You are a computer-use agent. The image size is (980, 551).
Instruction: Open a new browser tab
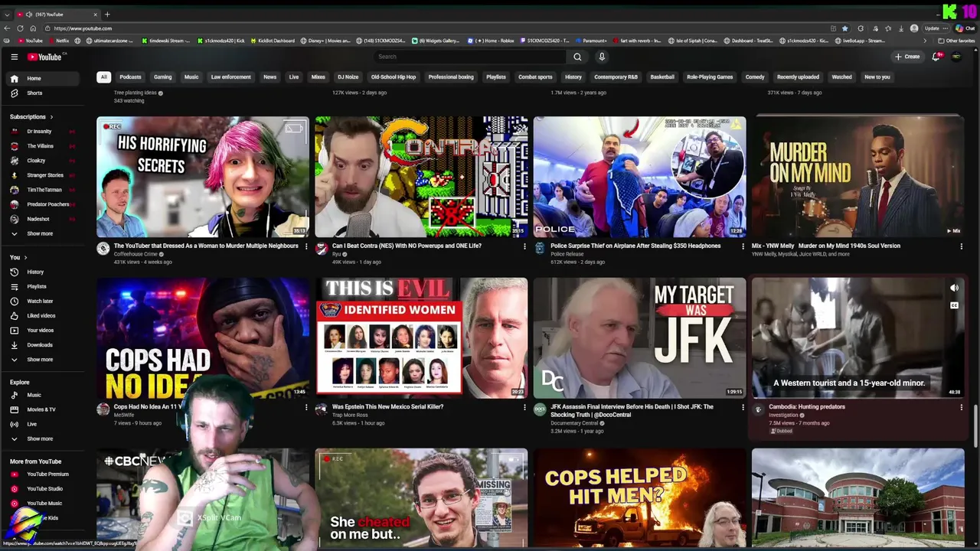point(107,15)
